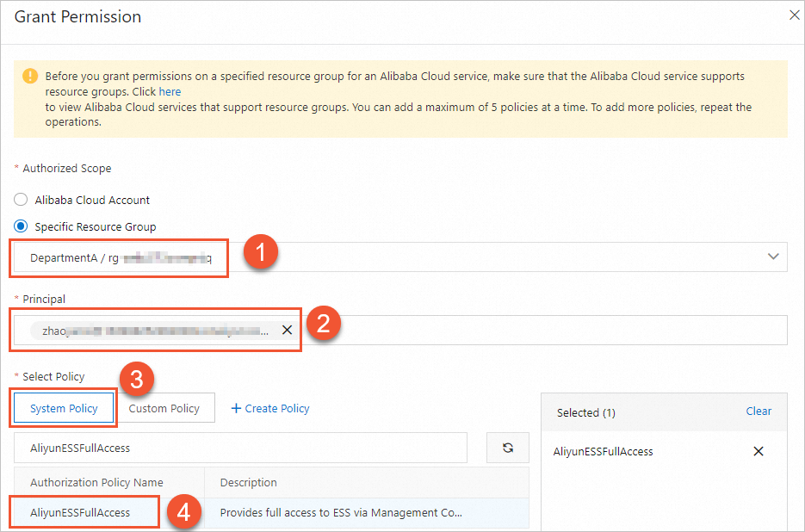Open the 'here' link in the notice
This screenshot has width=805, height=532.
click(x=170, y=91)
